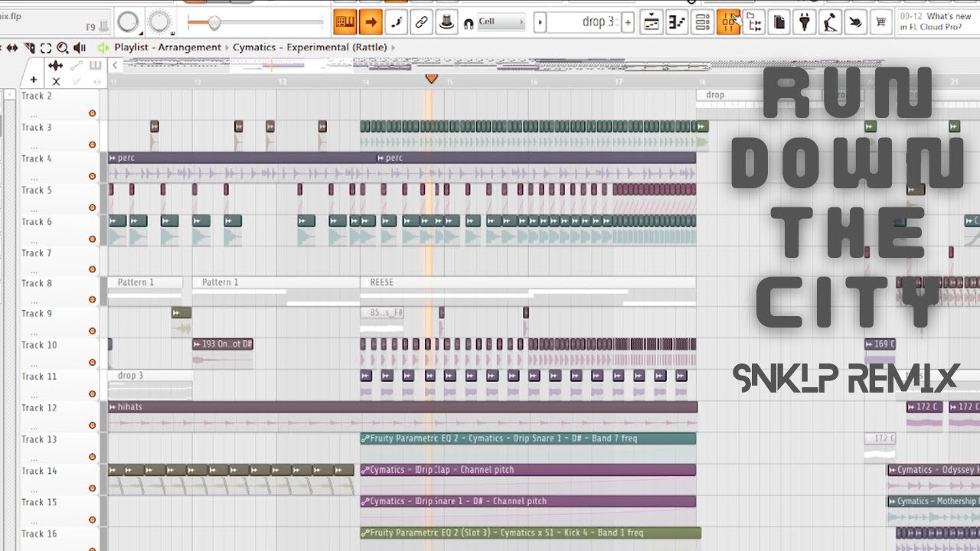Mute Track 14 using its orange dot
Screen dimensions: 980x551
(92, 488)
